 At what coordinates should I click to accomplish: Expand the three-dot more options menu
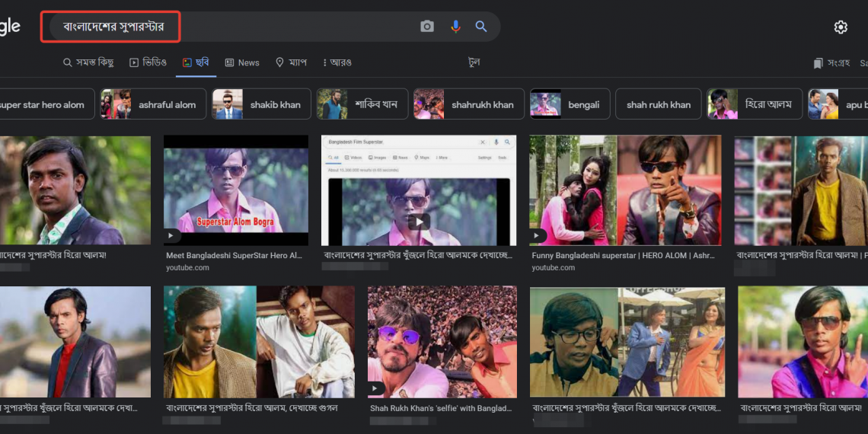click(x=336, y=62)
